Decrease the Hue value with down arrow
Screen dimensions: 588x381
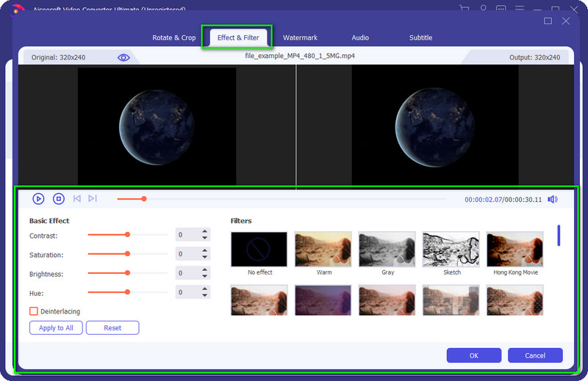pos(205,296)
